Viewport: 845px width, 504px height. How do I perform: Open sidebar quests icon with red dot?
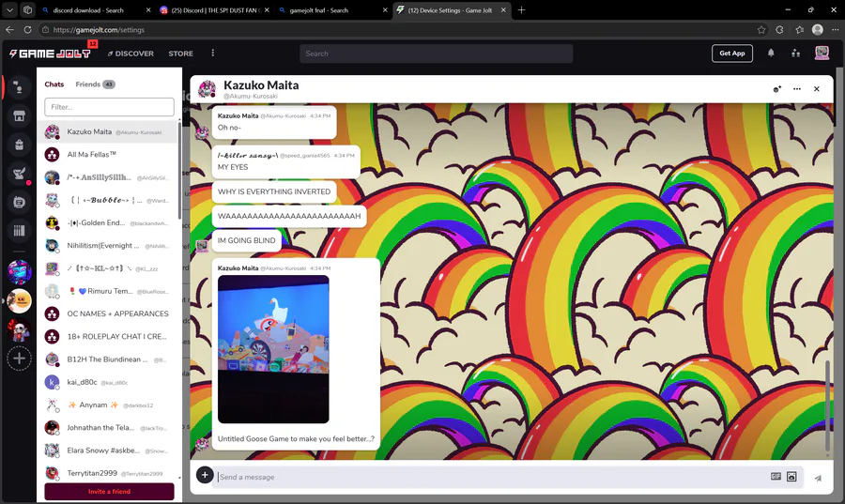[20, 174]
